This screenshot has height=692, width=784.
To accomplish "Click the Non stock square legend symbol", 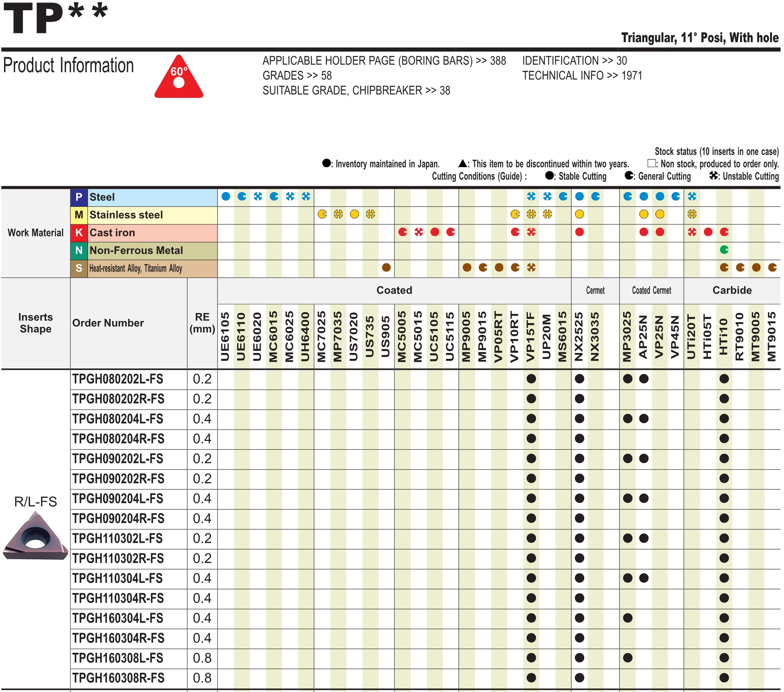I will 651,163.
